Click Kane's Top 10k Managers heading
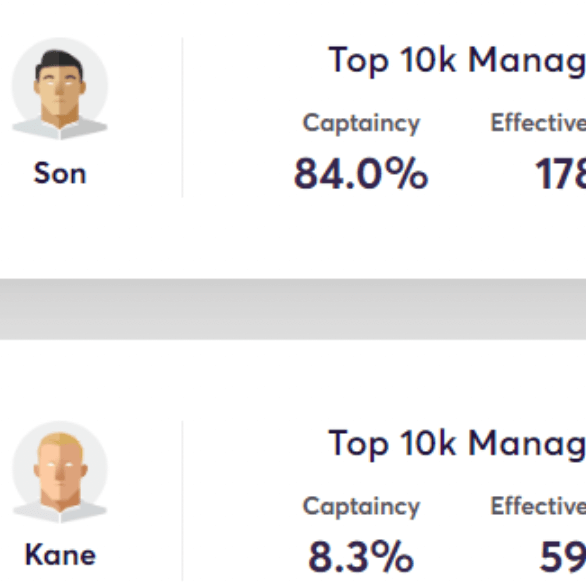The width and height of the screenshot is (586, 586). click(457, 444)
